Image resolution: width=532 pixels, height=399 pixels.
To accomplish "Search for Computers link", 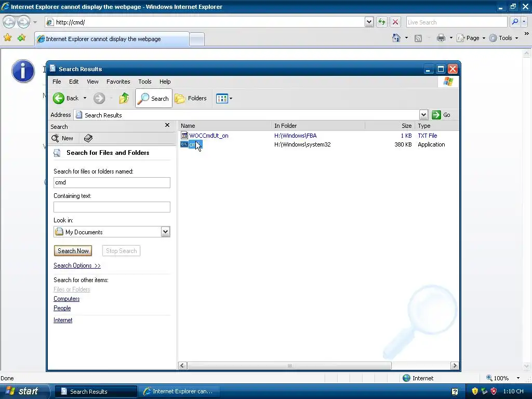I will 66,299.
